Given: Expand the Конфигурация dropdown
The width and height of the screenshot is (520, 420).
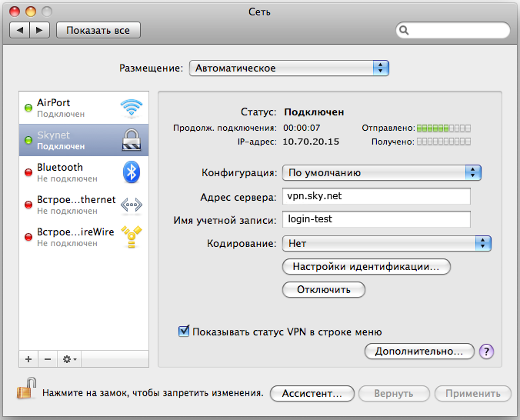Looking at the screenshot, I should point(382,173).
